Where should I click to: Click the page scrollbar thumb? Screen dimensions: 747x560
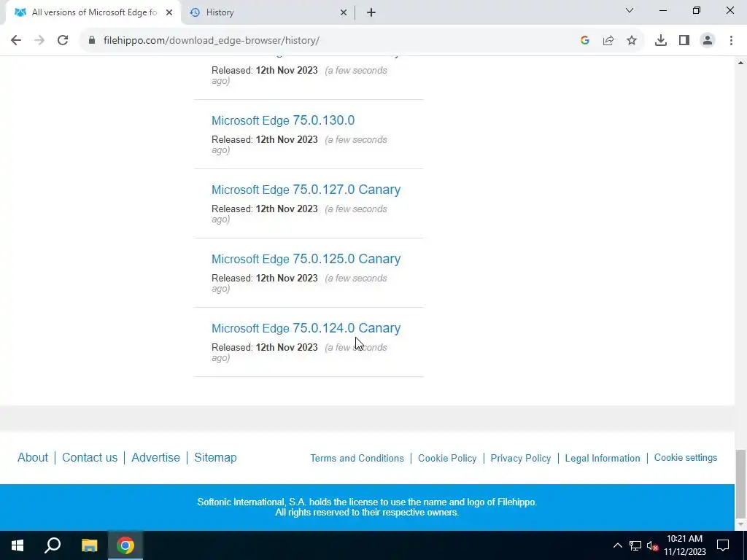click(741, 483)
